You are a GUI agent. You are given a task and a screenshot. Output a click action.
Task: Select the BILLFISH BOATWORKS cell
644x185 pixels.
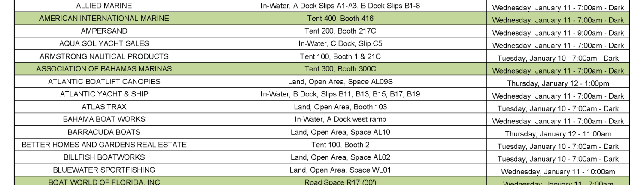click(104, 157)
